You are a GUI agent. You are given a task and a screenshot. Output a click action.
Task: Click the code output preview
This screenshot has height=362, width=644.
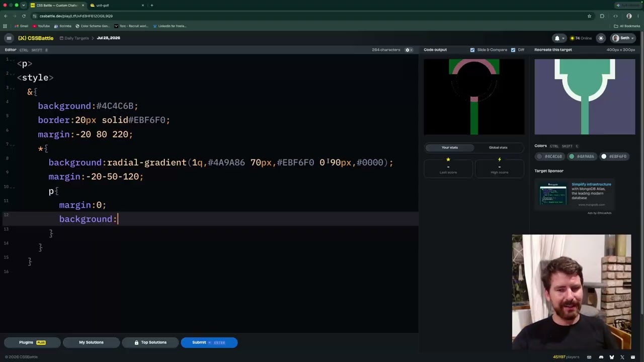point(474,97)
